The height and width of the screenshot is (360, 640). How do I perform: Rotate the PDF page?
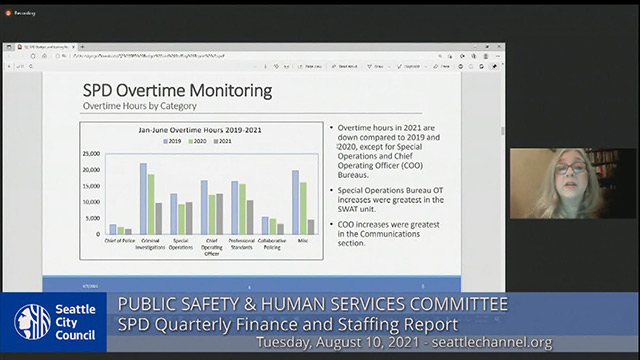pos(276,66)
